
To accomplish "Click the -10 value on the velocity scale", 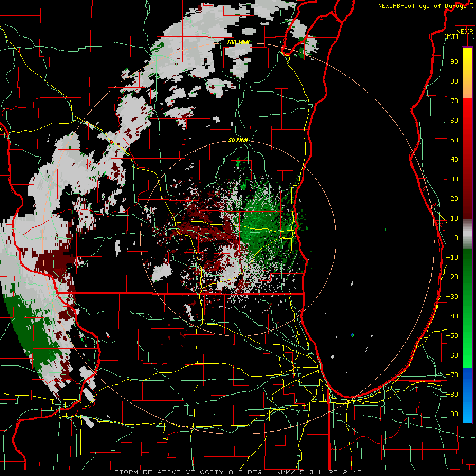I will [x=452, y=258].
